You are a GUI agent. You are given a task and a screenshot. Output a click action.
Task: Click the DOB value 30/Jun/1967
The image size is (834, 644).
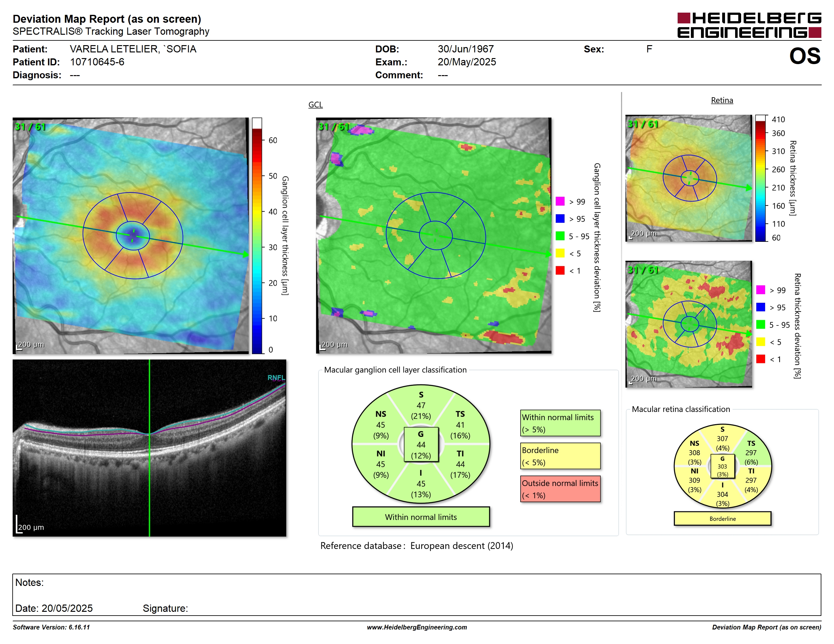coord(466,49)
